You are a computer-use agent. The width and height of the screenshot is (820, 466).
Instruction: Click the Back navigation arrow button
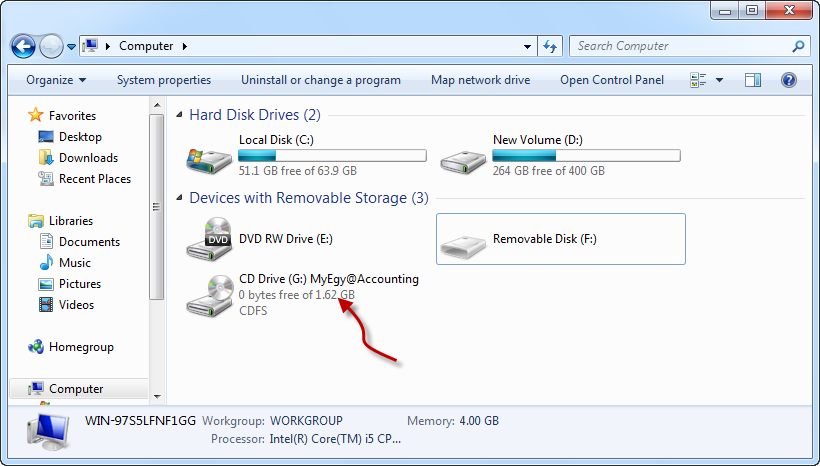[24, 46]
